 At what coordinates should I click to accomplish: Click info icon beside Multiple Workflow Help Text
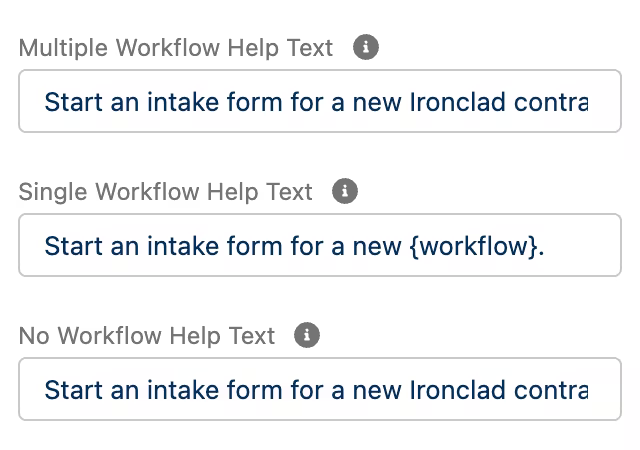coord(366,47)
